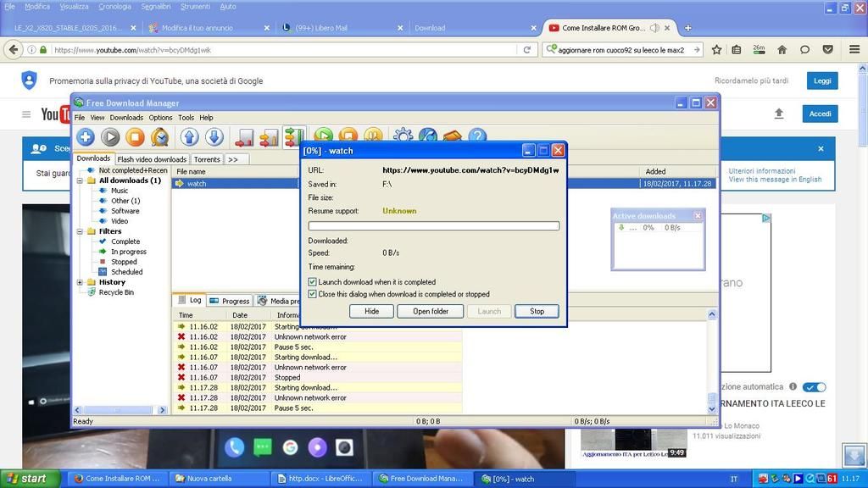The width and height of the screenshot is (868, 488).
Task: Open the gear Settings toolbar icon
Action: coord(403,135)
